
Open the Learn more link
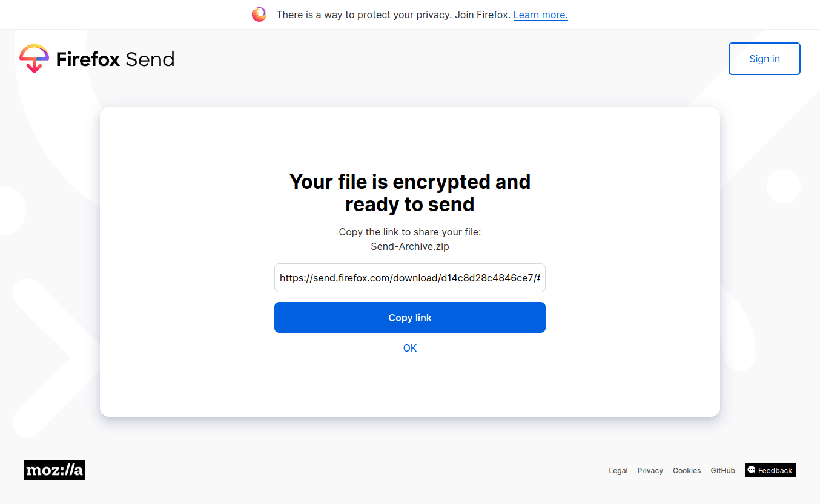(x=541, y=15)
